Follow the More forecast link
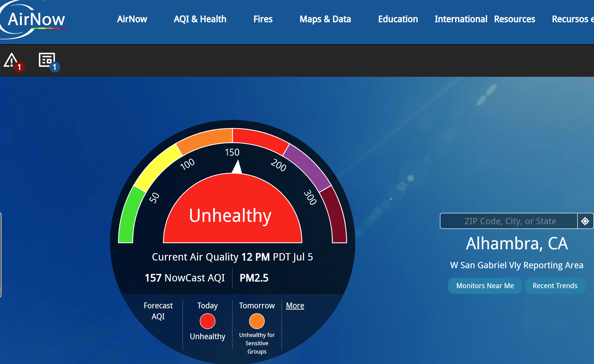Screen dimensions: 594x364 295,305
